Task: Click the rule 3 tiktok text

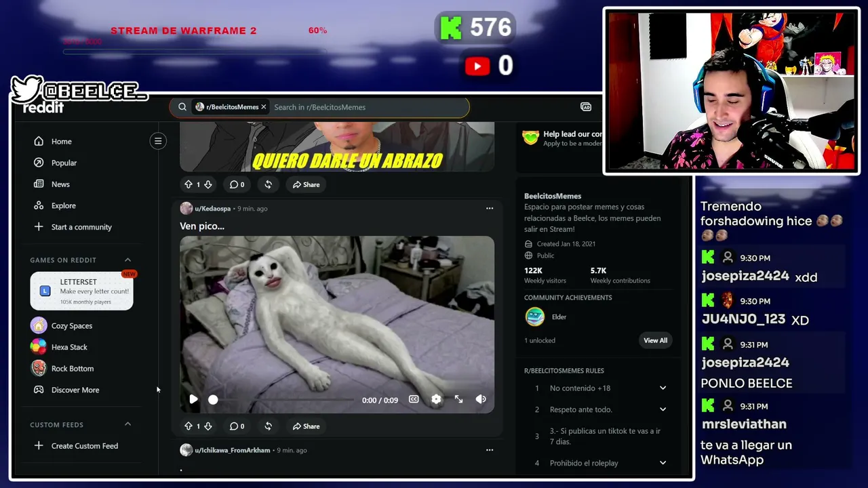Action: click(x=605, y=436)
